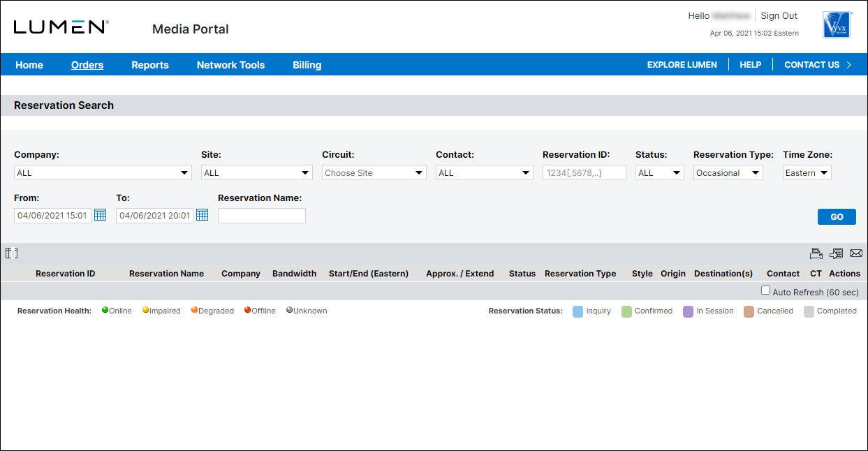Click the In Session purple swatch
Screen dimensions: 868x451
click(689, 311)
